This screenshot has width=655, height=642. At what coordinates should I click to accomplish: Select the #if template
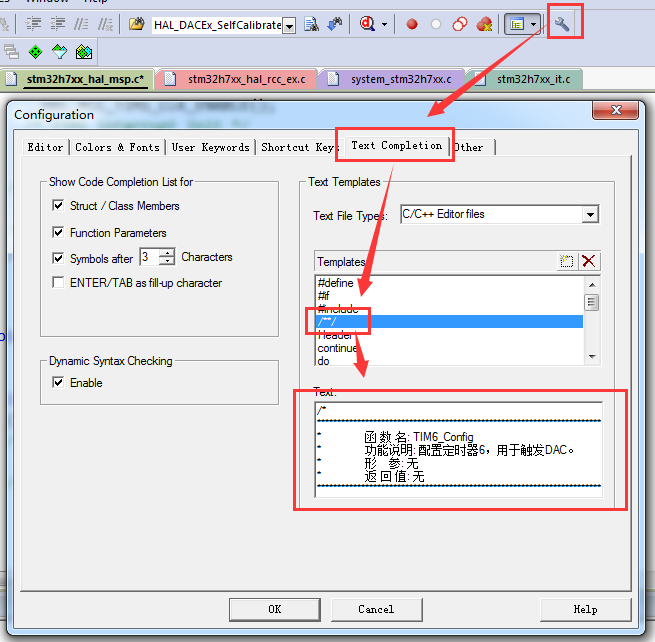(449, 296)
